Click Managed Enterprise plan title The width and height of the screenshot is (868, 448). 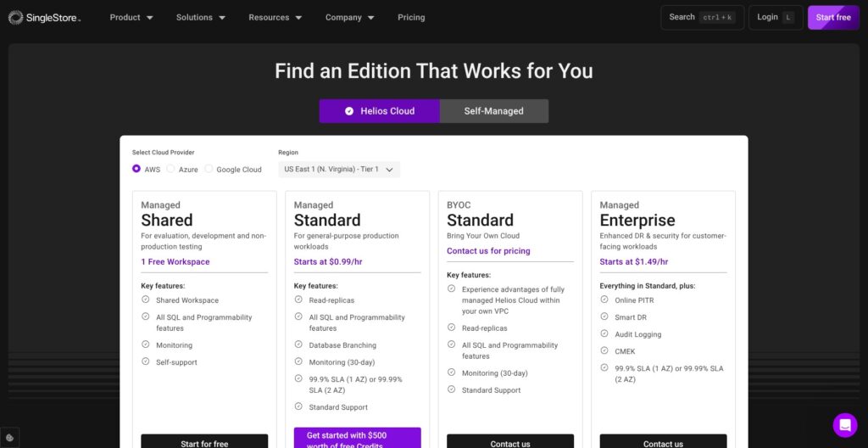637,220
